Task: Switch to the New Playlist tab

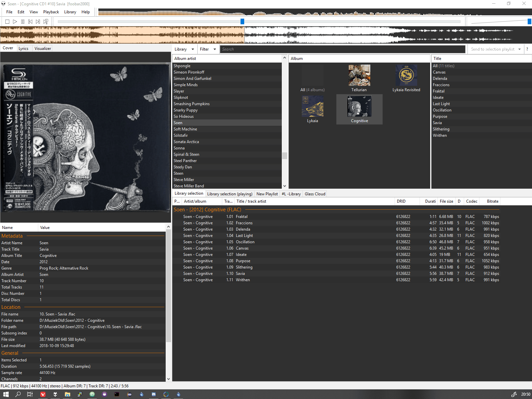Action: 267,194
